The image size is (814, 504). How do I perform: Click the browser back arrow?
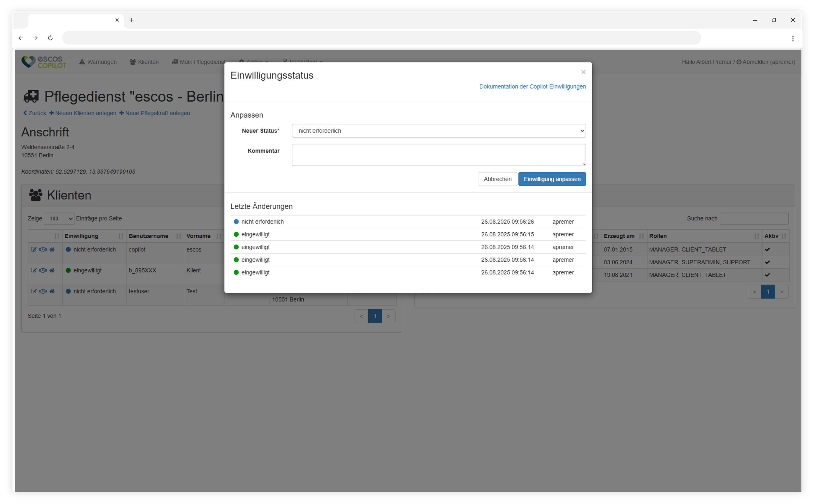(x=21, y=38)
